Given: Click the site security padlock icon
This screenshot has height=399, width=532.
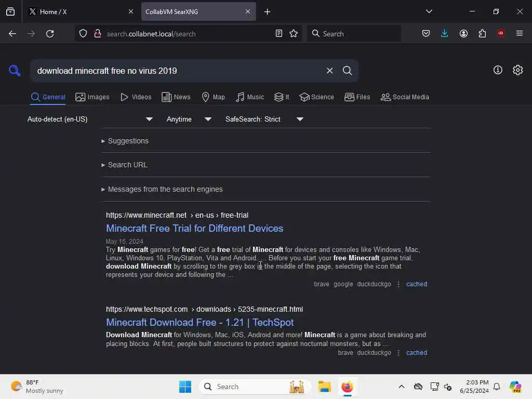Looking at the screenshot, I should (x=98, y=34).
